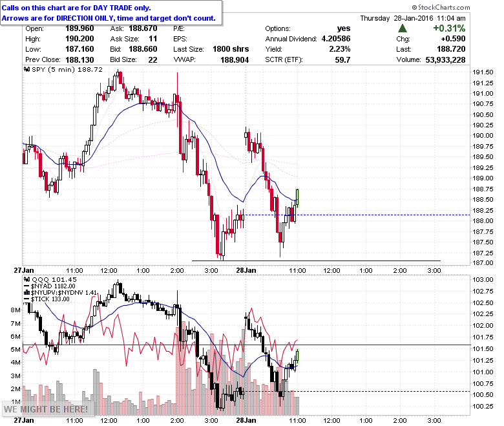Select the 'QQQ 101.45' legend label
This screenshot has width=504, height=426.
54,279
